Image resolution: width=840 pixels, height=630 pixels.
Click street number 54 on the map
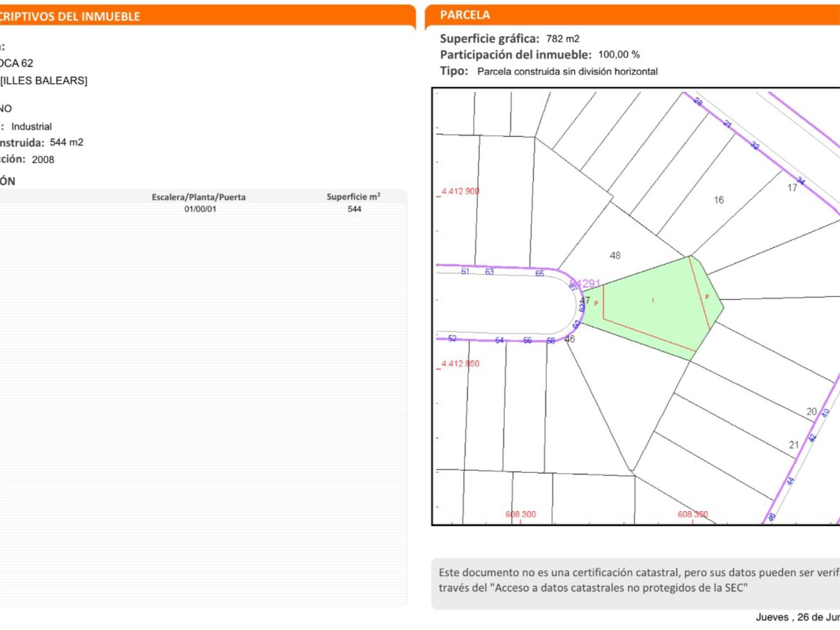click(x=499, y=340)
